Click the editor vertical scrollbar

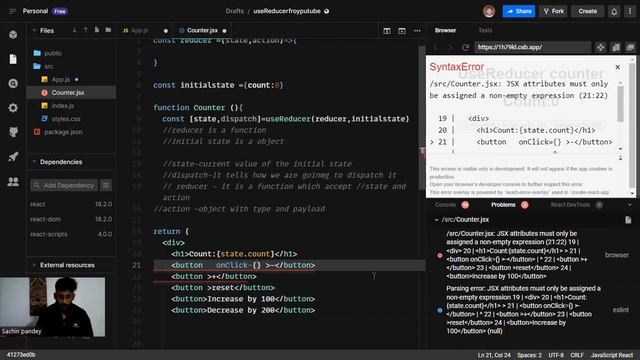click(422, 118)
